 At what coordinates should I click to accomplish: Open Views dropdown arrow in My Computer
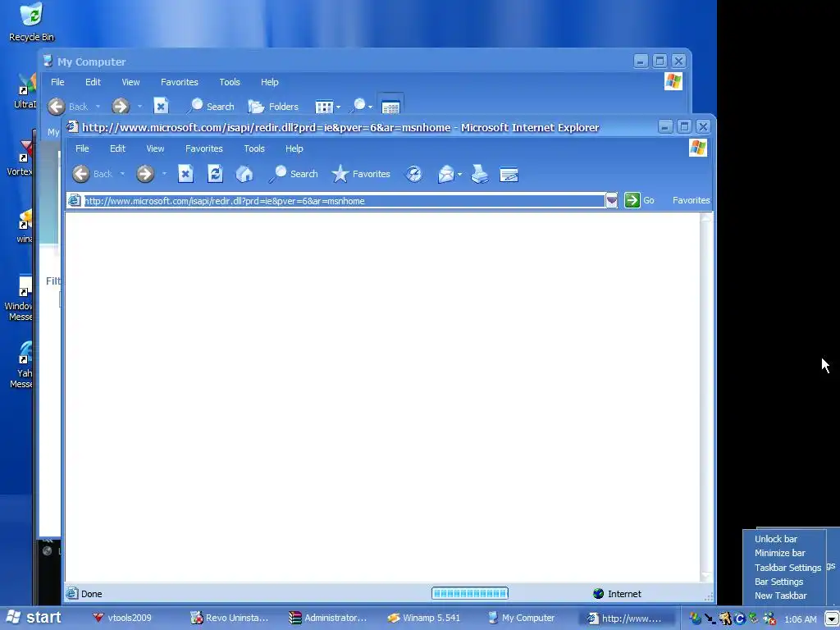pos(338,107)
